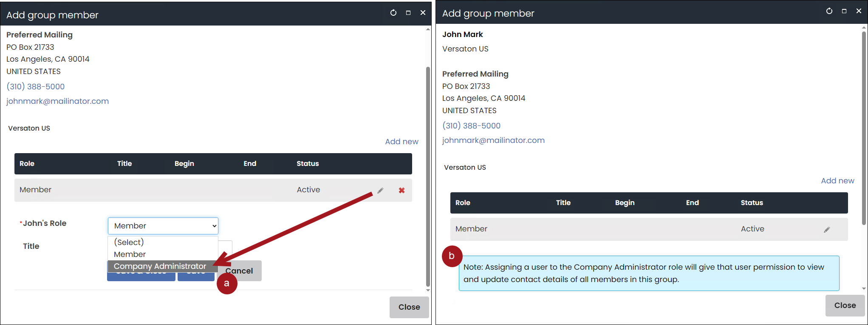The image size is (868, 325).
Task: Click End column header in right dialog table
Action: coord(692,203)
